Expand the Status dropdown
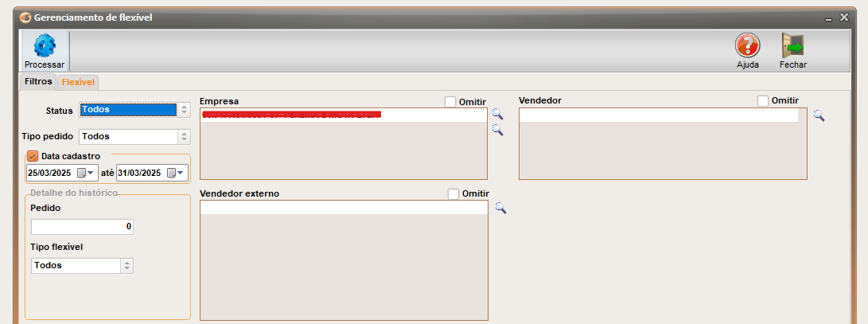The width and height of the screenshot is (868, 324). (x=184, y=110)
